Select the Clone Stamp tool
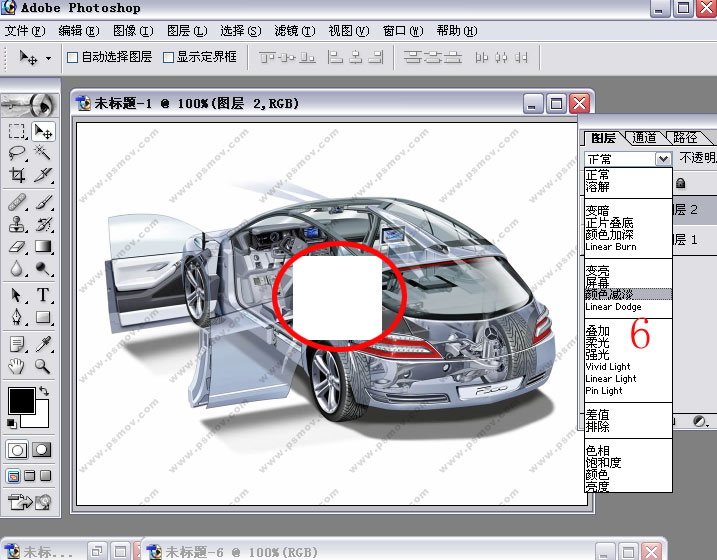The width and height of the screenshot is (717, 560). click(17, 224)
